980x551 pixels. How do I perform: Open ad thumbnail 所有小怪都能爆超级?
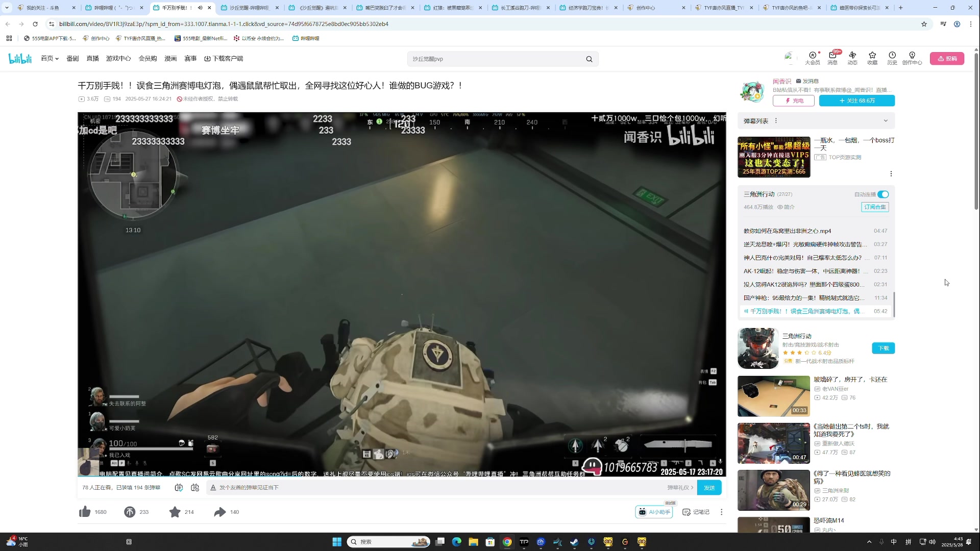click(x=774, y=157)
